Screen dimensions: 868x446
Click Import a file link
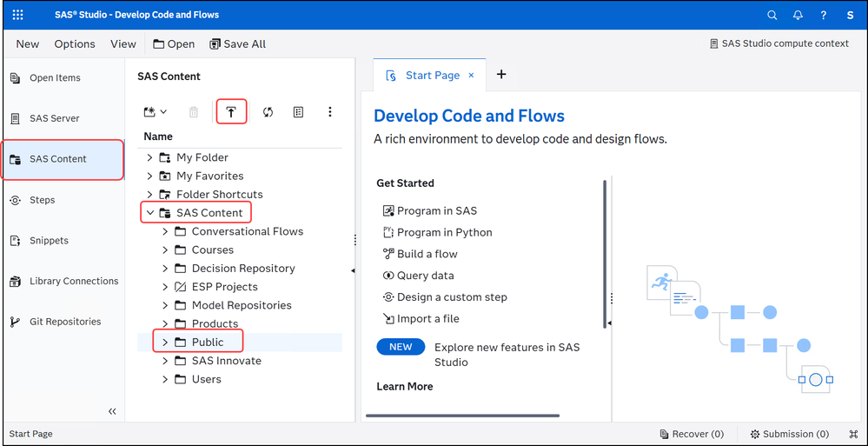[421, 318]
